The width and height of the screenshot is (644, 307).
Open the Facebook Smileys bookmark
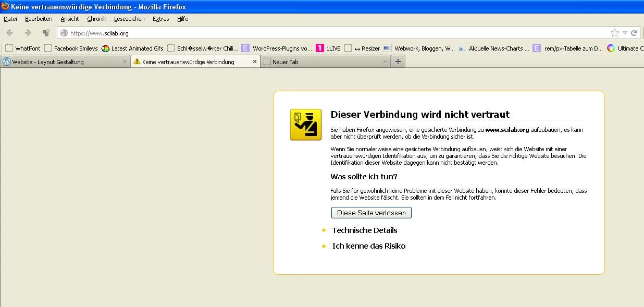coord(71,48)
